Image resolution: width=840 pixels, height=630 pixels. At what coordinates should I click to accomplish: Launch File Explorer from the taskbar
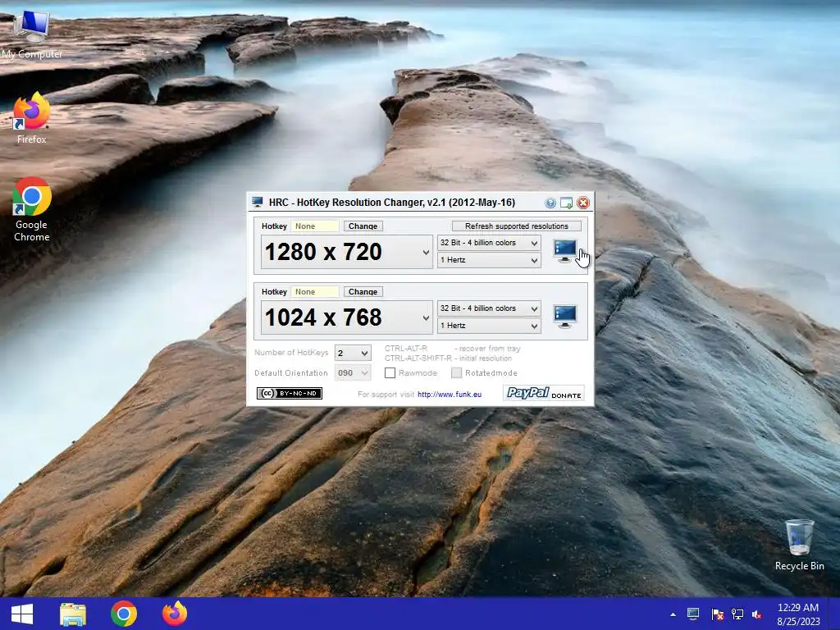[73, 614]
